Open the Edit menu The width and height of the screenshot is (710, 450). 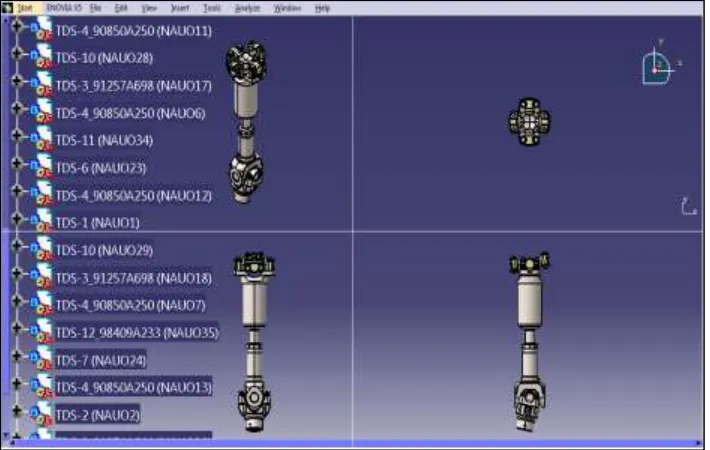tap(121, 8)
